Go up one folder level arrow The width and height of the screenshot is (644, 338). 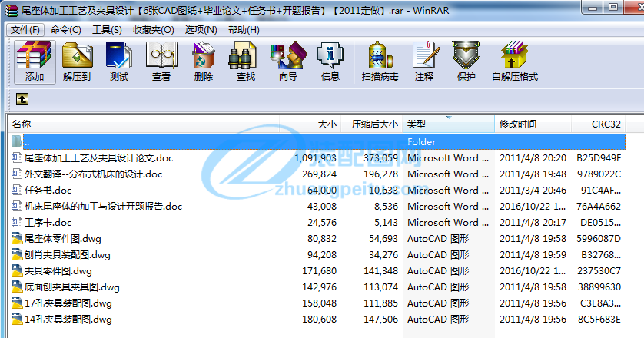22,99
